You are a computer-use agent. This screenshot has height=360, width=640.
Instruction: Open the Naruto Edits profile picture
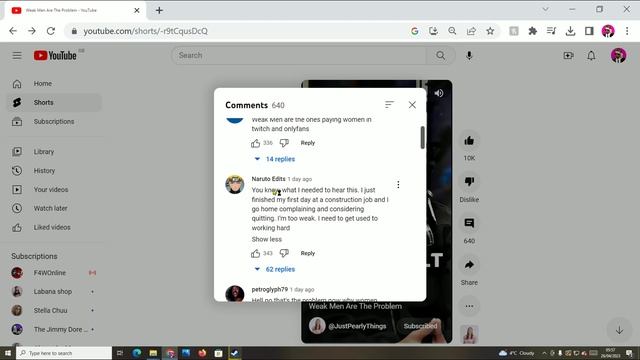(x=235, y=184)
